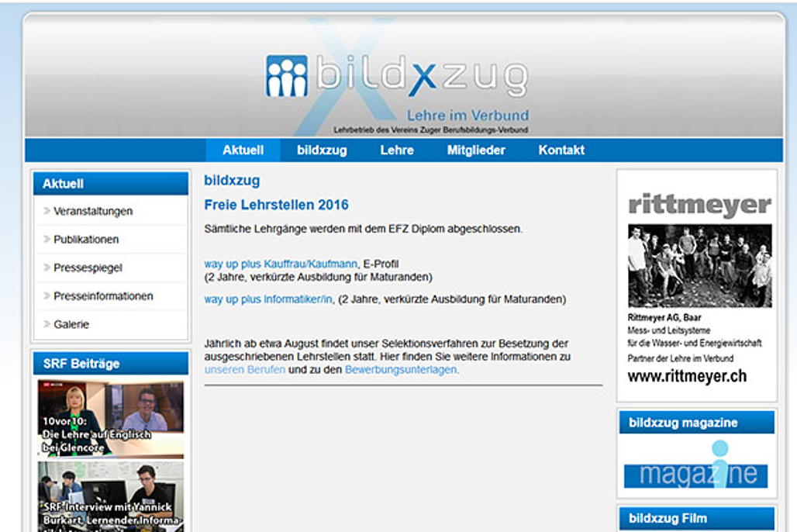Click Presseinformationen in the sidebar

coord(103,296)
